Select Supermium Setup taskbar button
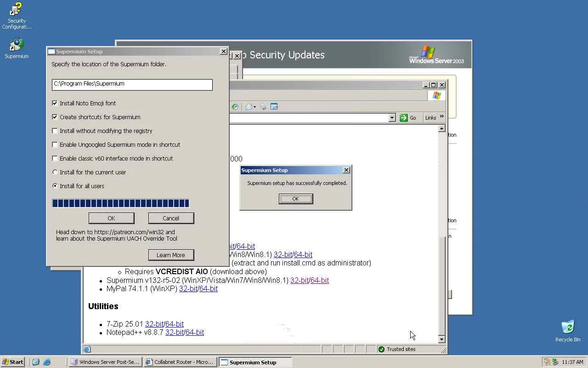The image size is (588, 368). [x=255, y=362]
